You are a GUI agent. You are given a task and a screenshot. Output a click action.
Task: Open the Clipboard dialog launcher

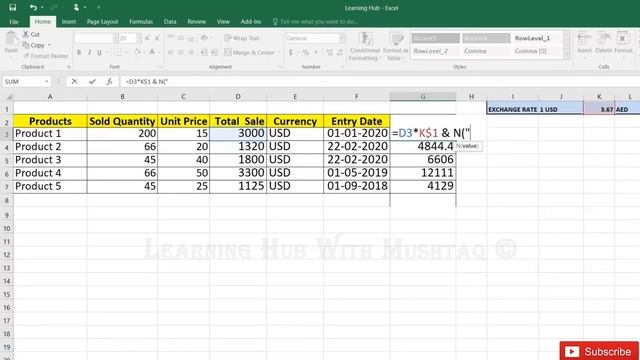pos(69,67)
